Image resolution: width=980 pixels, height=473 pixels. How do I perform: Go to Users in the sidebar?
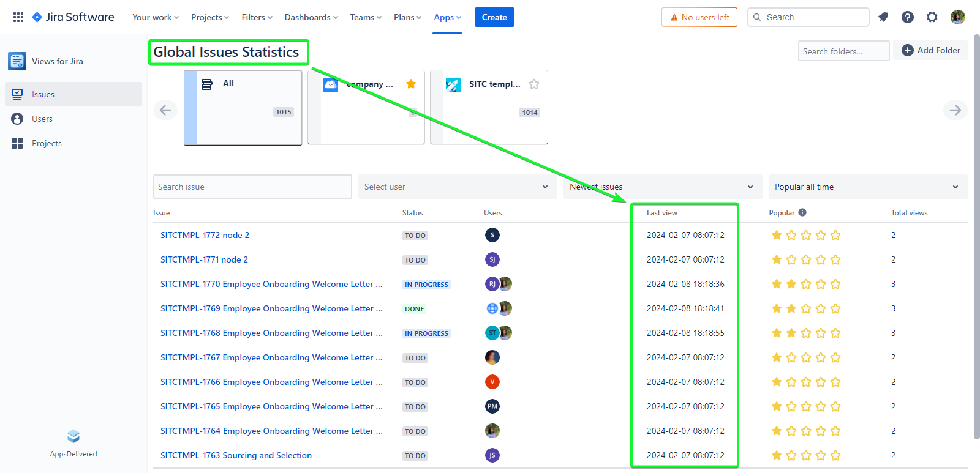(42, 119)
